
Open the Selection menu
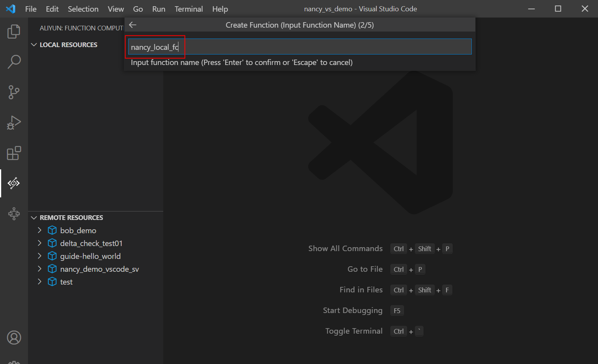click(83, 9)
